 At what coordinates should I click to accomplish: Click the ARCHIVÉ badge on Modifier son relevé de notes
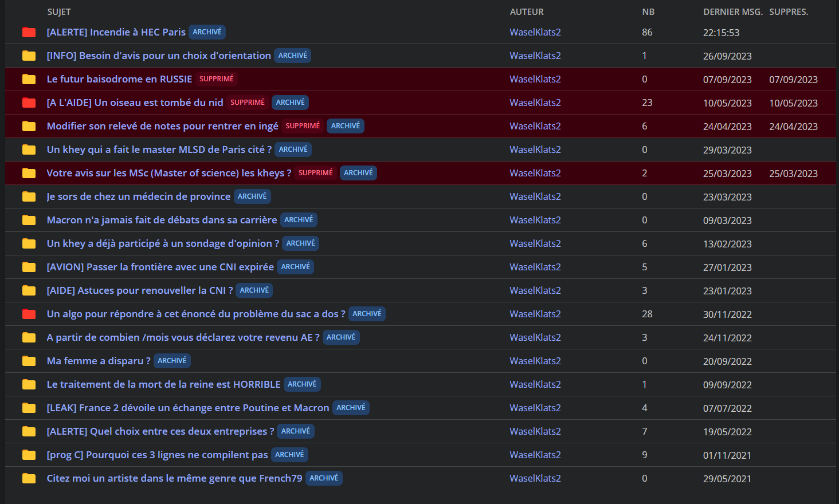346,126
